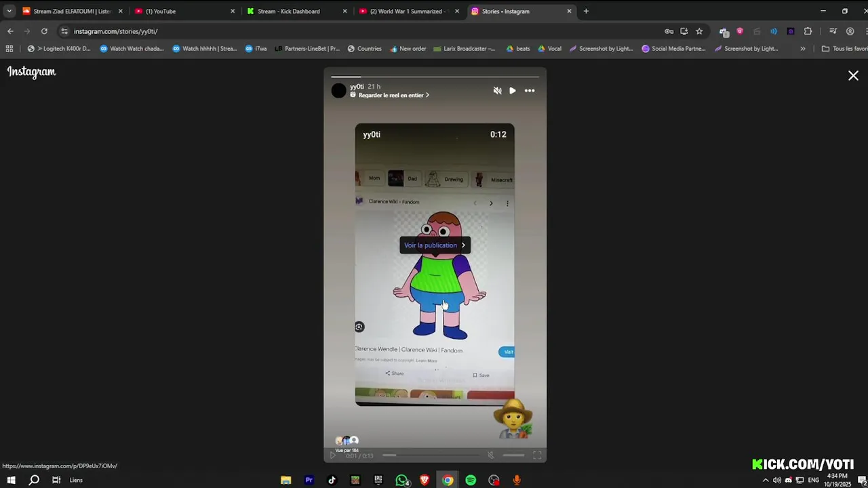Open orange microphone app in taskbar
Screen dimensions: 868x488
click(x=517, y=480)
